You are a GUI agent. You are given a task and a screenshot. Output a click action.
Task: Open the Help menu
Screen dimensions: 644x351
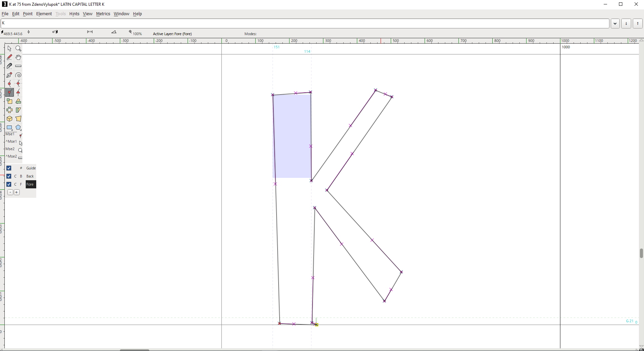click(137, 14)
